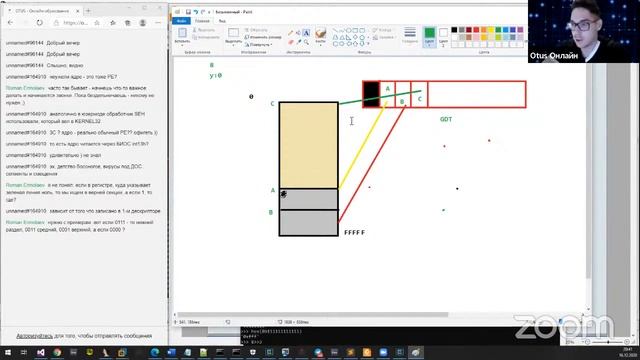Open the Paste dropdown arrow in Paint
The width and height of the screenshot is (640, 360).
182,44
